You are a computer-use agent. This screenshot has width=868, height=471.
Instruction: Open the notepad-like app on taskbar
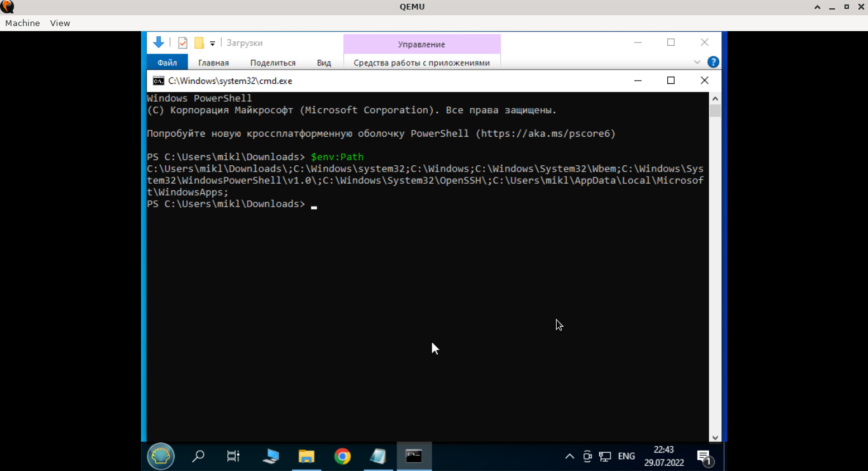coord(378,456)
